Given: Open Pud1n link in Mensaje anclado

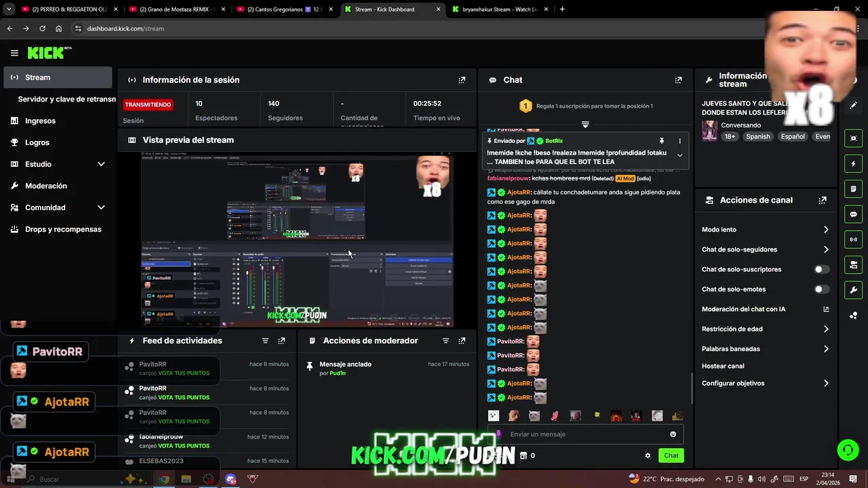Looking at the screenshot, I should pyautogui.click(x=338, y=373).
